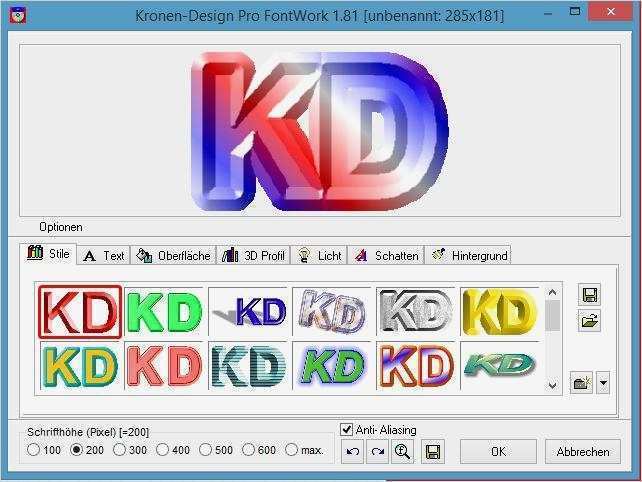Select the slanted teal KD style
Image resolution: width=642 pixels, height=482 pixels.
pyautogui.click(x=500, y=366)
